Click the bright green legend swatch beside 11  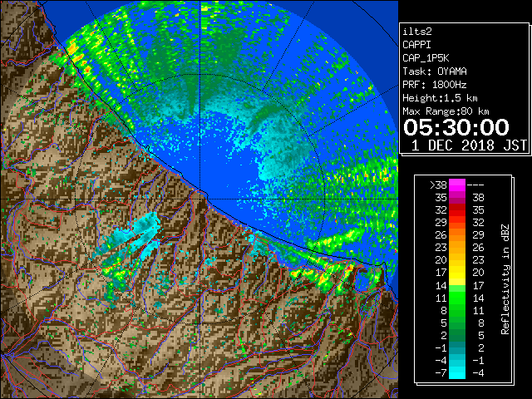tap(457, 298)
